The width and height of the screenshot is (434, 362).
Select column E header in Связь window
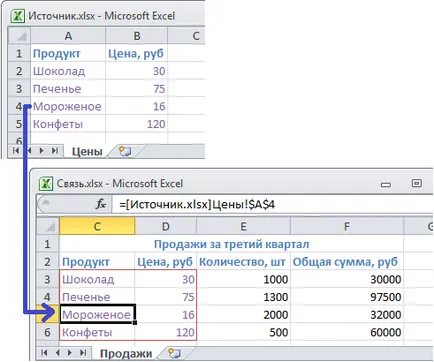[x=244, y=227]
